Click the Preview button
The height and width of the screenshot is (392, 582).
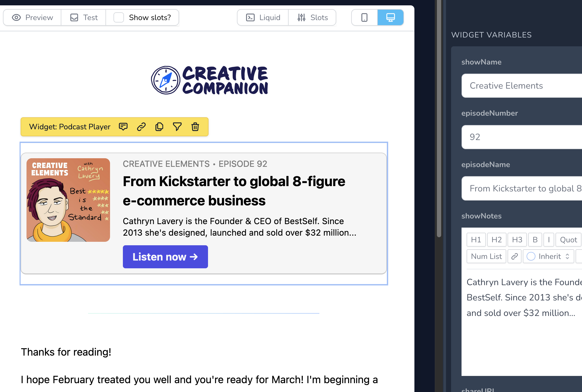pos(32,18)
